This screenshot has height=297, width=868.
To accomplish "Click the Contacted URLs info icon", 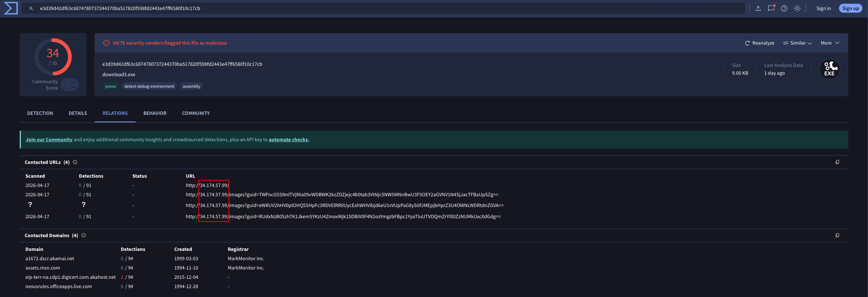I will click(x=75, y=162).
